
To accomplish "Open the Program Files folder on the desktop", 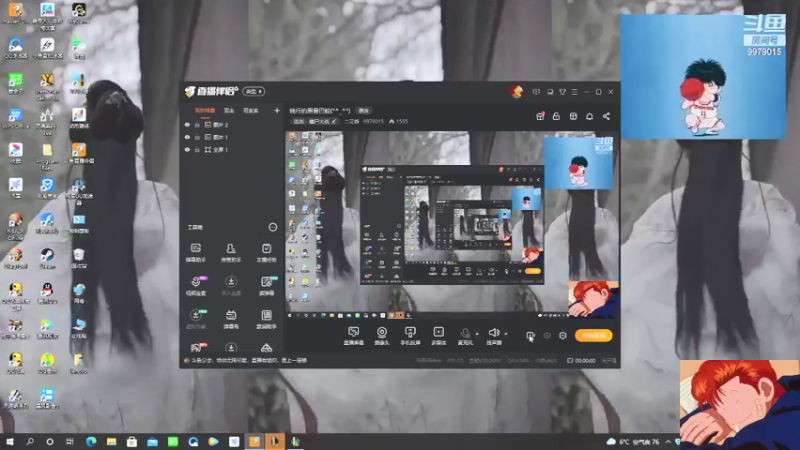I will click(47, 156).
